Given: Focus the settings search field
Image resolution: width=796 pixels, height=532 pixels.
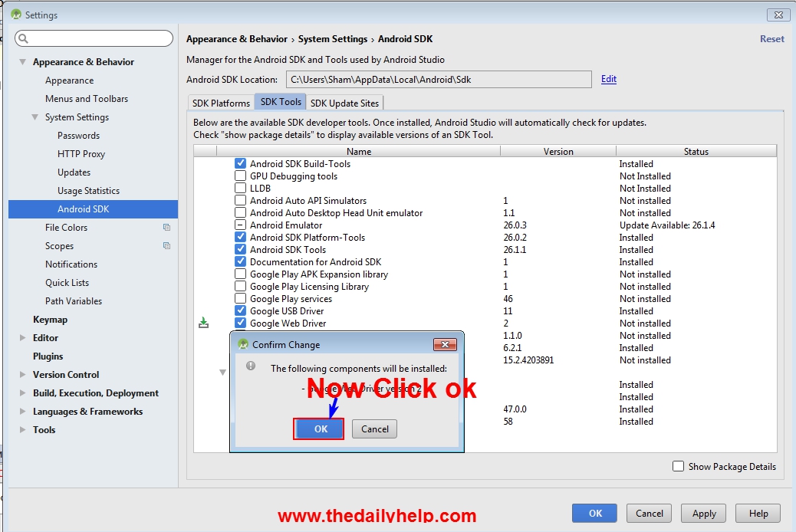Looking at the screenshot, I should 94,38.
